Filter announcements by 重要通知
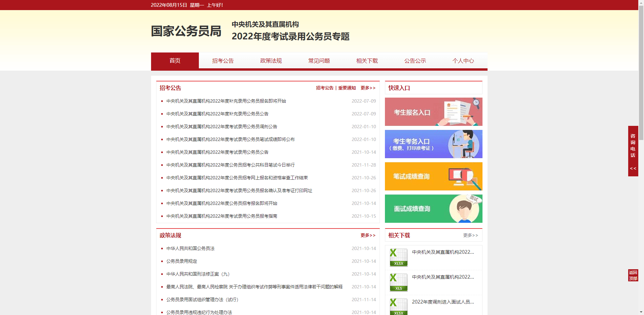The height and width of the screenshot is (315, 644). [347, 88]
